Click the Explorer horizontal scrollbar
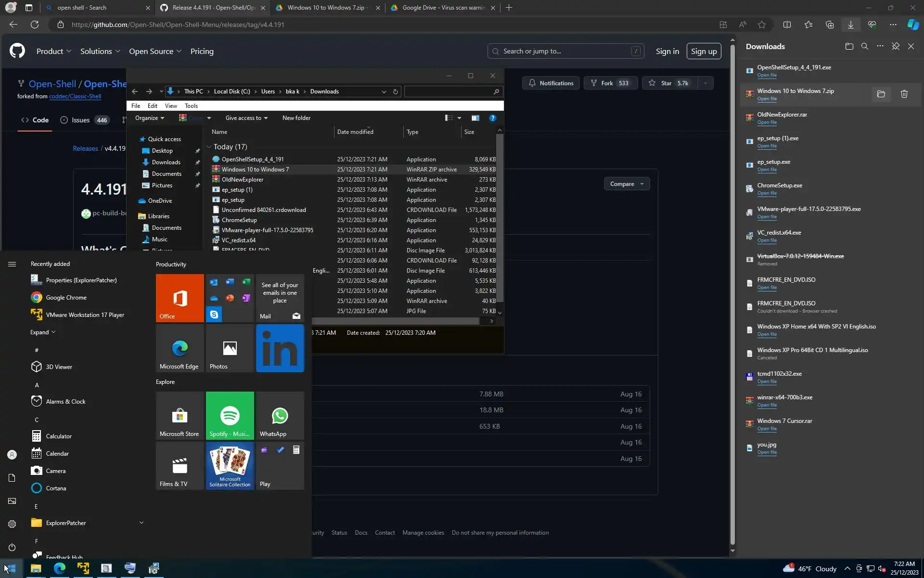The width and height of the screenshot is (924, 578). point(395,321)
